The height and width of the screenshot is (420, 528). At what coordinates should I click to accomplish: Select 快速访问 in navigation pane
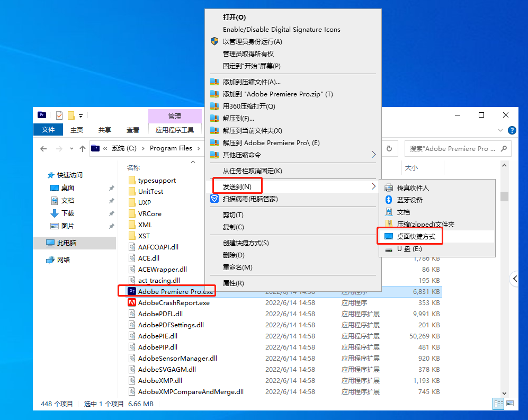click(65, 175)
